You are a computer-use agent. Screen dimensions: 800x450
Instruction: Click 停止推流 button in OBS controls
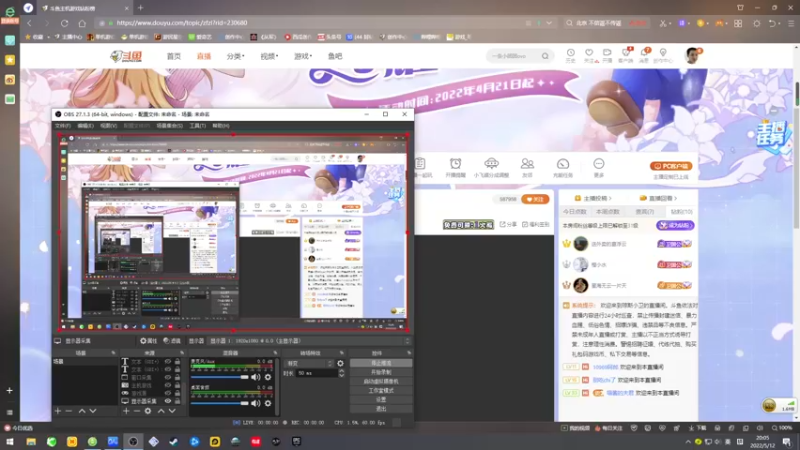[x=381, y=363]
